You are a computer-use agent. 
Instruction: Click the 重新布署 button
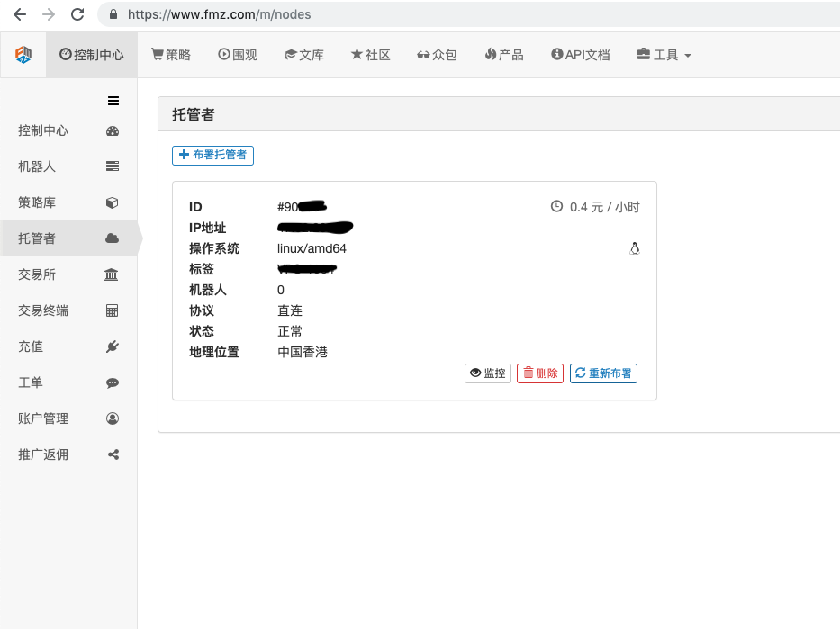(603, 373)
